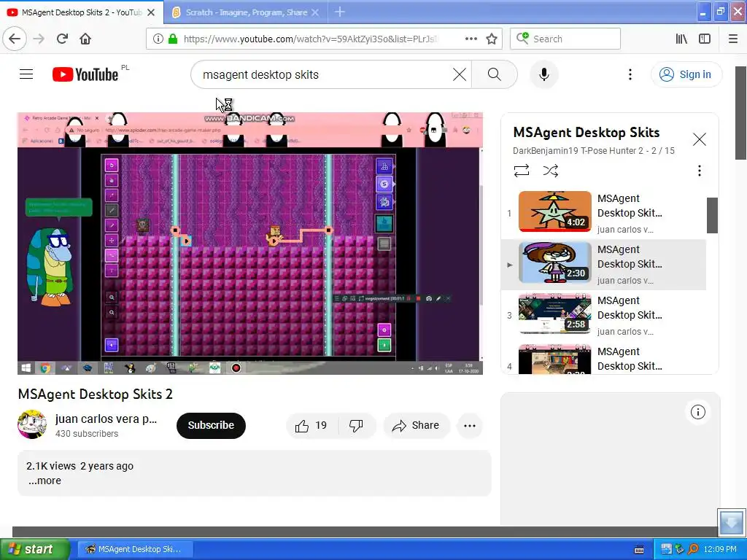Toggle loop playlist icon
The width and height of the screenshot is (747, 560).
[521, 171]
